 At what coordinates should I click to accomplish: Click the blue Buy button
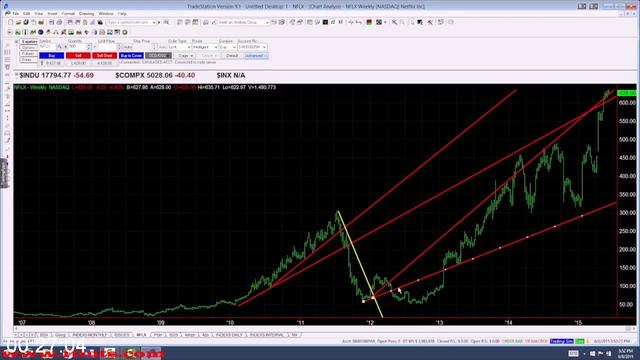pos(51,56)
